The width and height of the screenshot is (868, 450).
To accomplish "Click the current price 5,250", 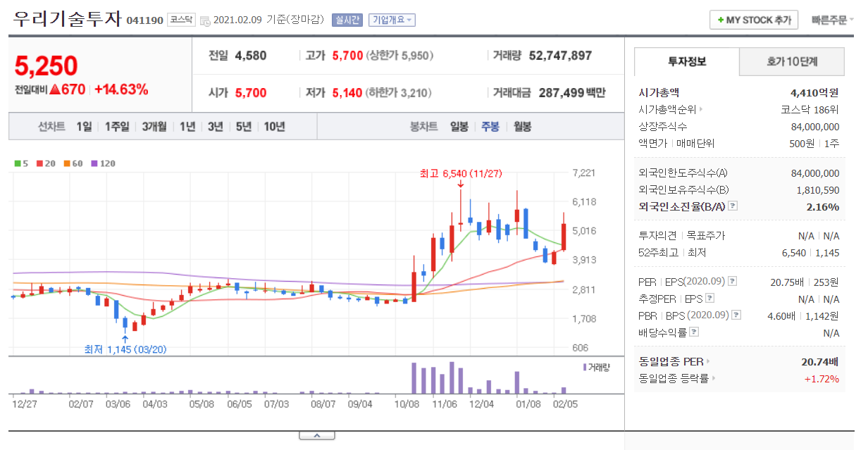I will 46,65.
